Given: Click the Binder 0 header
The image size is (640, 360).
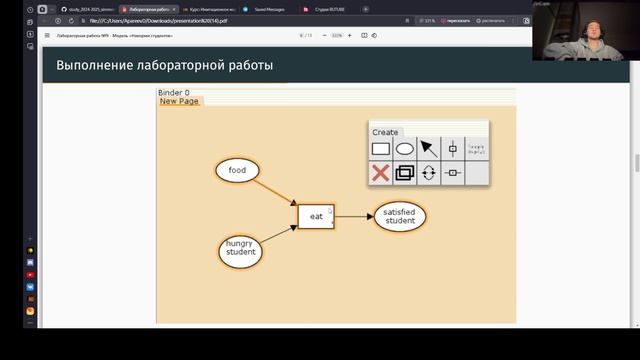Looking at the screenshot, I should [x=174, y=93].
